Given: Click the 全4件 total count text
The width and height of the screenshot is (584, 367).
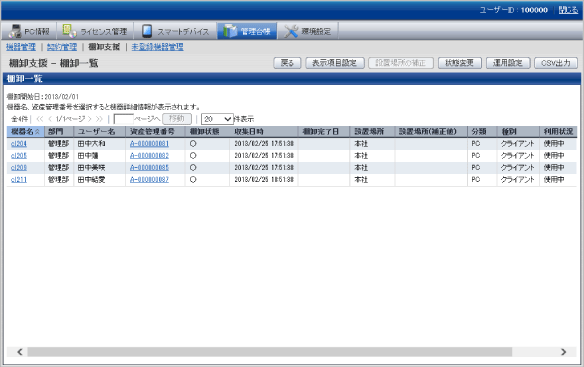Looking at the screenshot, I should (x=19, y=119).
